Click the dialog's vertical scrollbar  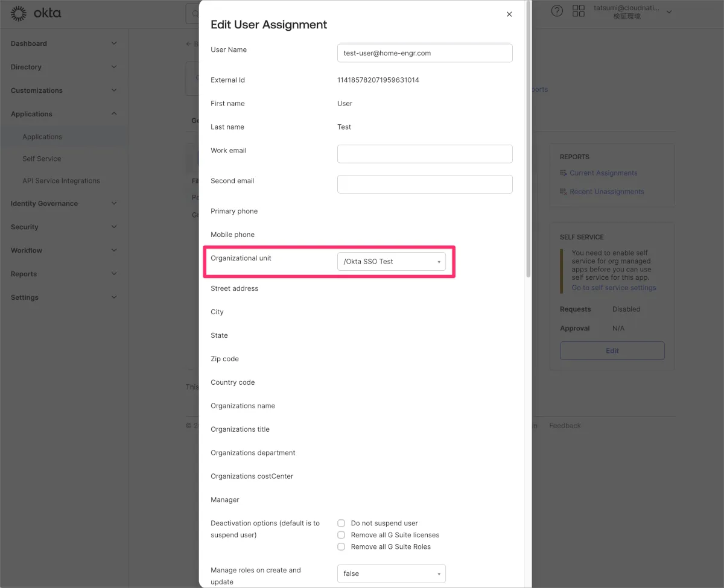point(529,139)
